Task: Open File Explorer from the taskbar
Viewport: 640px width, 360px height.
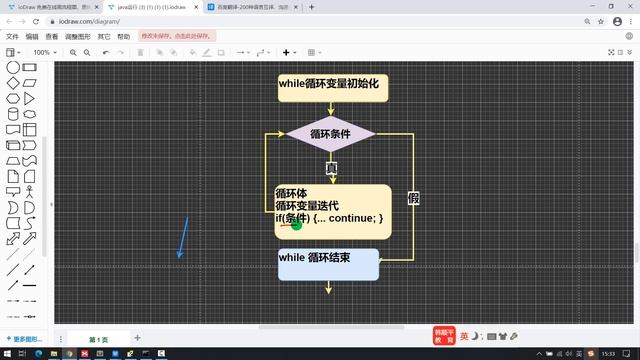Action: pyautogui.click(x=54, y=353)
